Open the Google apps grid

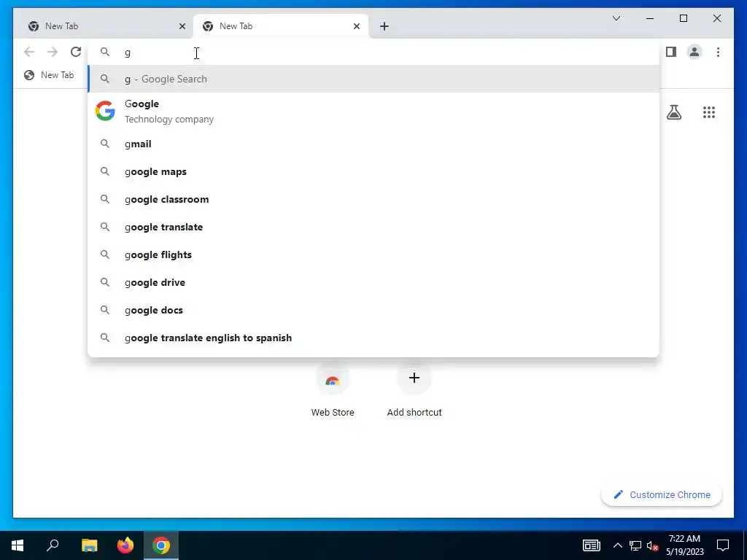[709, 112]
